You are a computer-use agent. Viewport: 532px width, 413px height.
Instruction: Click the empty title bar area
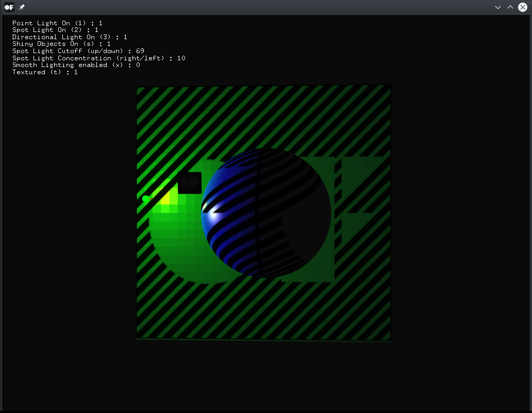pos(258,7)
